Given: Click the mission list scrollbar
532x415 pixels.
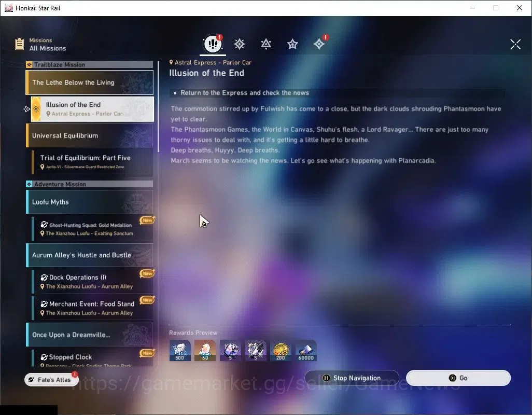Looking at the screenshot, I should coord(158,106).
